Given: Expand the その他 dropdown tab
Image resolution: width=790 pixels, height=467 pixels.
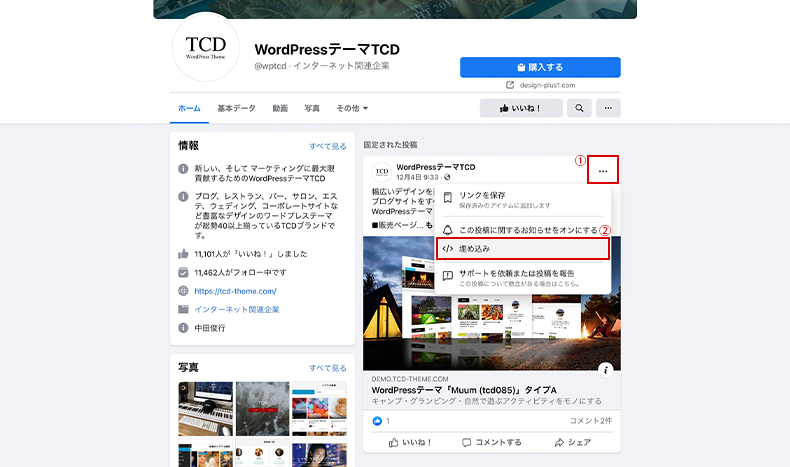Looking at the screenshot, I should (x=352, y=108).
